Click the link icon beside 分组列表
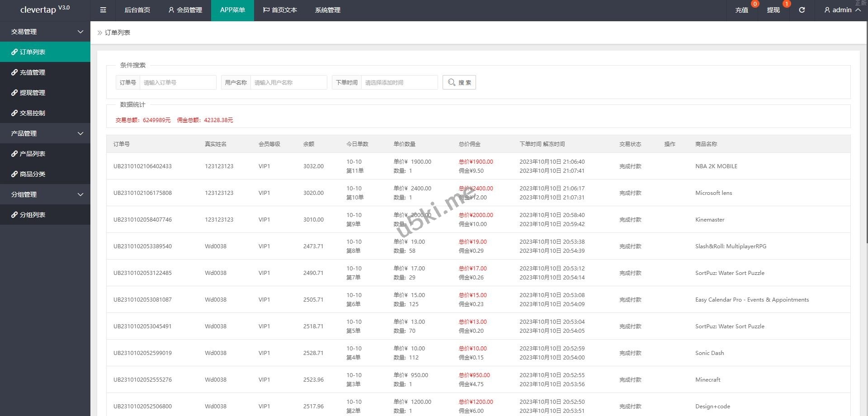The width and height of the screenshot is (868, 416). 14,215
